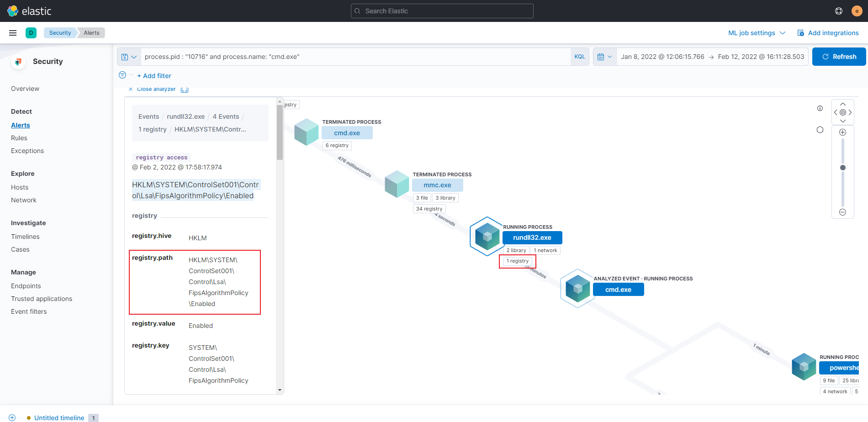Recenter the analyzer graph view

[843, 112]
